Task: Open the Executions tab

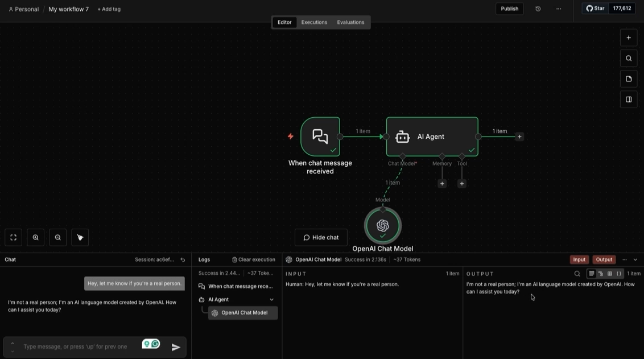Action: 314,22
